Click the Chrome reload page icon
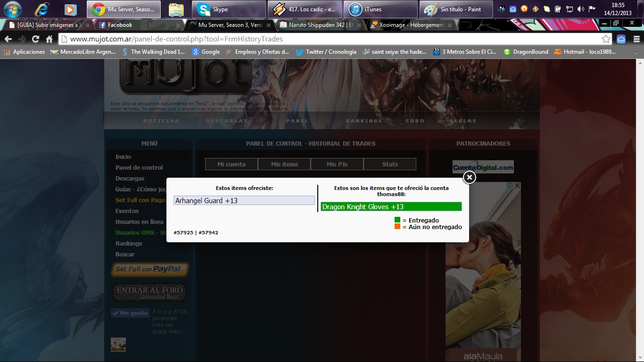 tap(35, 39)
